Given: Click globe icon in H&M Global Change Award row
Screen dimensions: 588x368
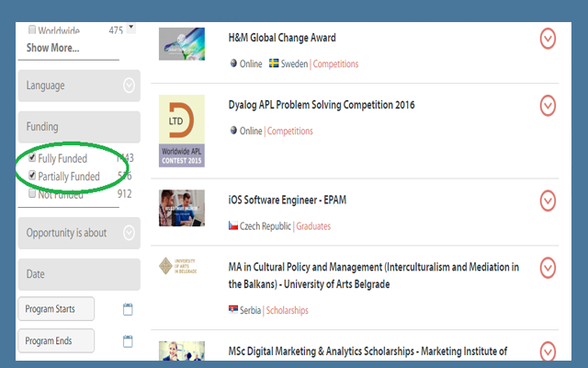Looking at the screenshot, I should click(233, 63).
